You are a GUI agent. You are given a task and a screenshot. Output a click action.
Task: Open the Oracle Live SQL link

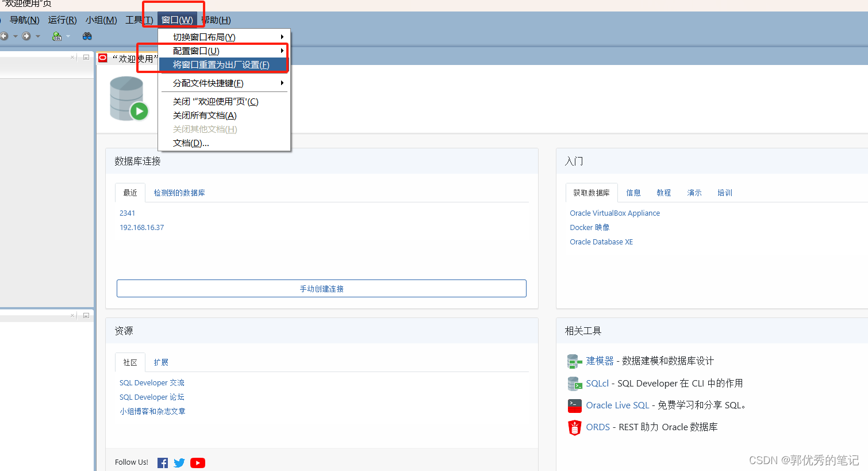(617, 405)
